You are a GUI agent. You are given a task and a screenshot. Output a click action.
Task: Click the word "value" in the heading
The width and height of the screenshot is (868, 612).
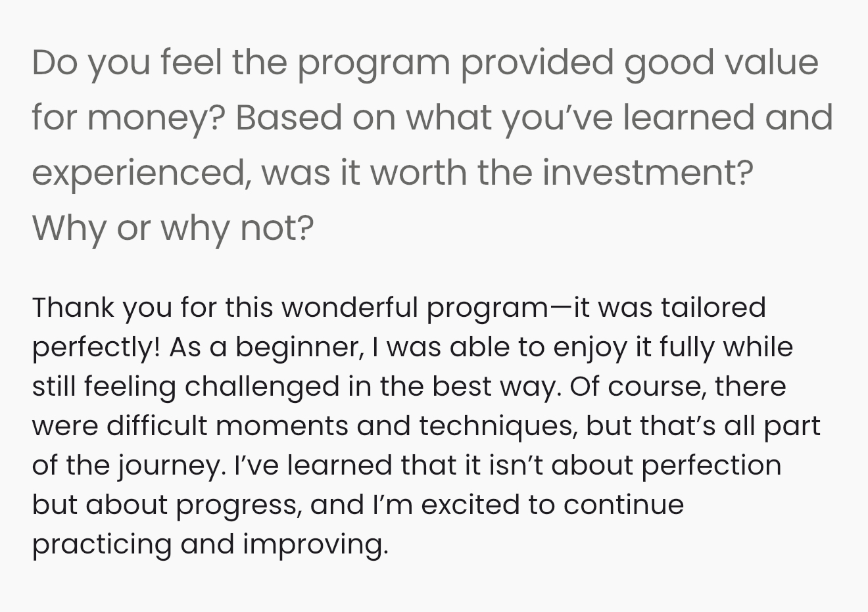pyautogui.click(x=771, y=62)
